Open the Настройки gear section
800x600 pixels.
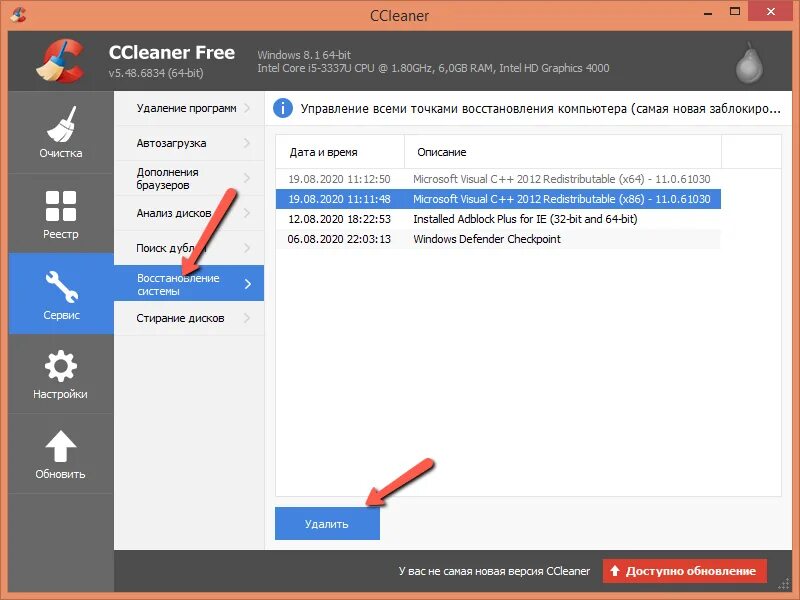tap(61, 374)
